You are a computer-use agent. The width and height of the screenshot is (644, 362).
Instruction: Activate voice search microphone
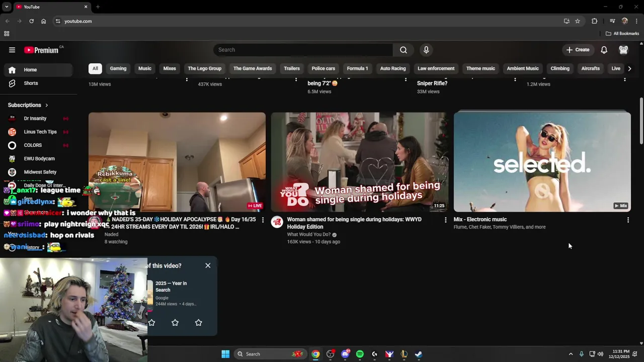[426, 50]
